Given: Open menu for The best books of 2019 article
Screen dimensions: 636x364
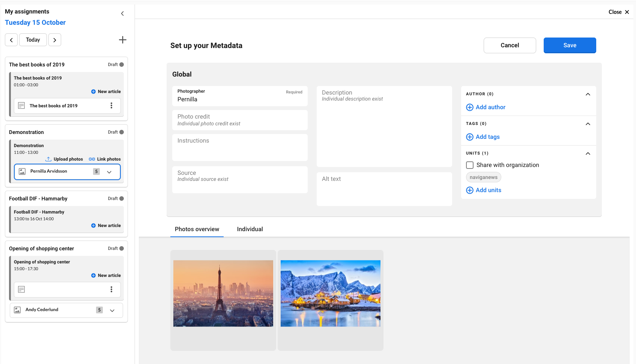Looking at the screenshot, I should pos(111,106).
